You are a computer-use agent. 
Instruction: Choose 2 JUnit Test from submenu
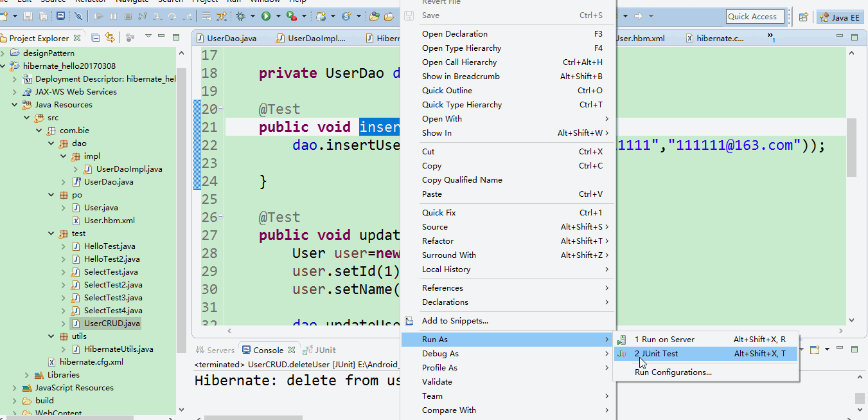click(656, 354)
